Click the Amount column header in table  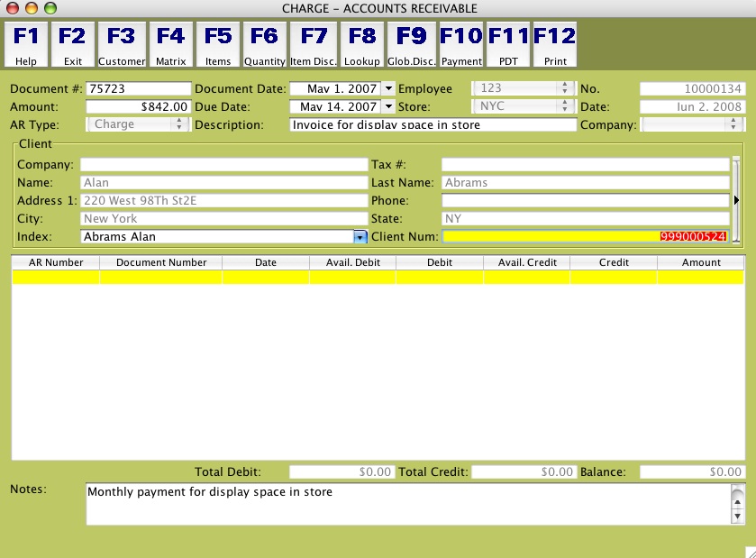click(701, 262)
